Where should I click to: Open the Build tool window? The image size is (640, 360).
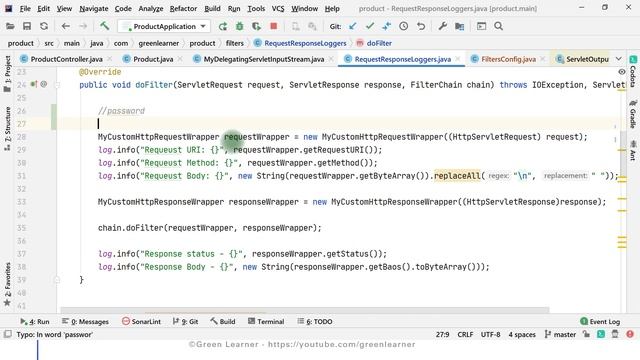point(223,322)
